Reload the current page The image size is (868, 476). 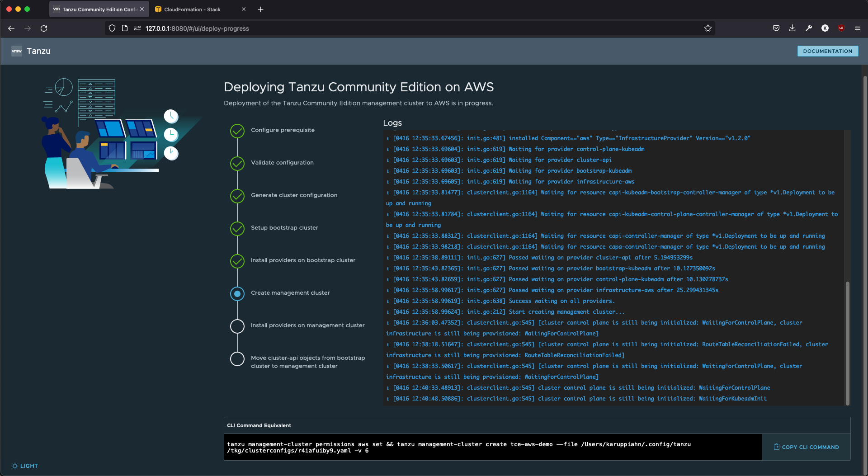[x=44, y=28]
